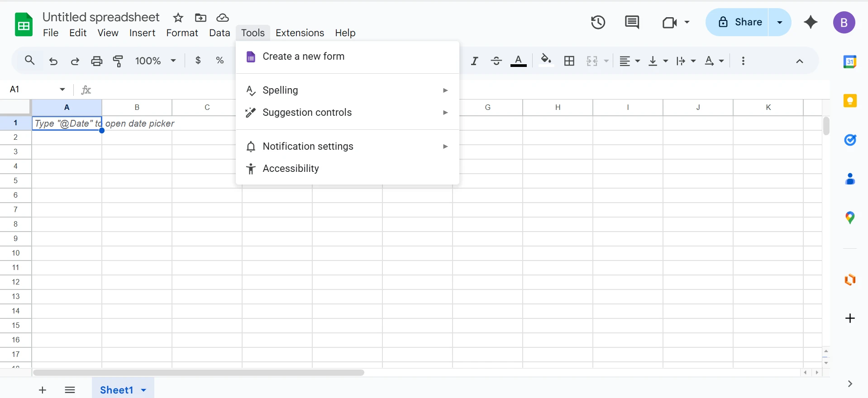Expand the Spelling submenu
868x398 pixels.
(x=347, y=90)
